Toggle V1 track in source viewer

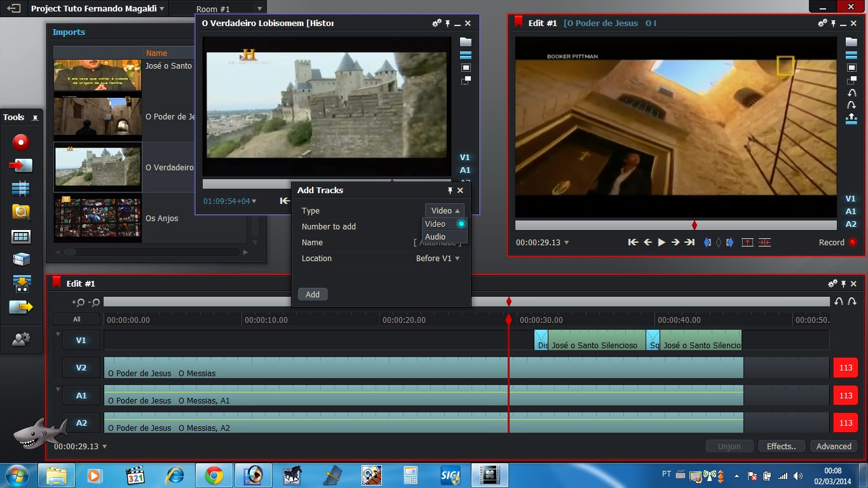pyautogui.click(x=465, y=157)
